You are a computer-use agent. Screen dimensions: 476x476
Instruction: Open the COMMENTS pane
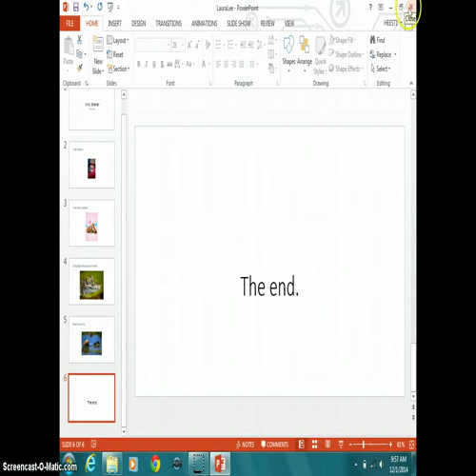[274, 445]
